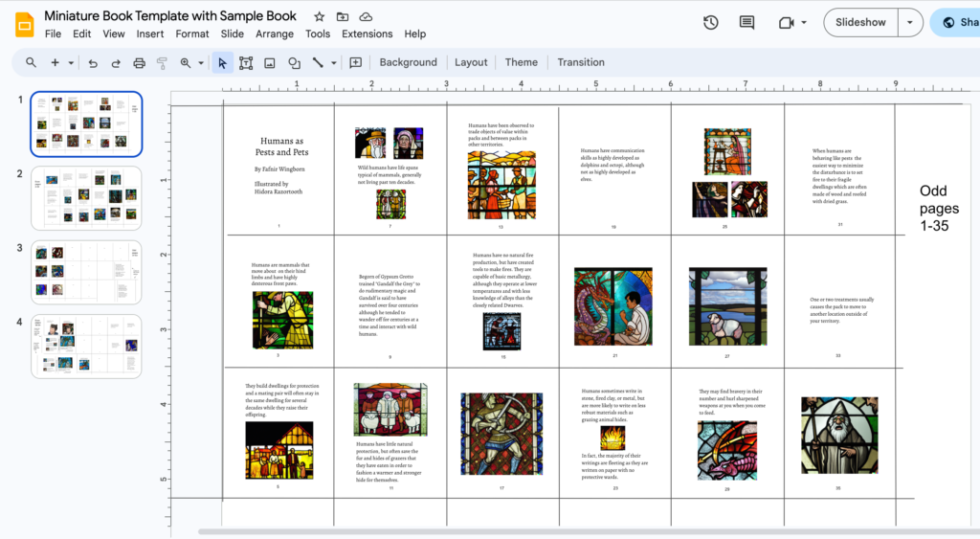Expand Meet call options arrow

pos(804,23)
